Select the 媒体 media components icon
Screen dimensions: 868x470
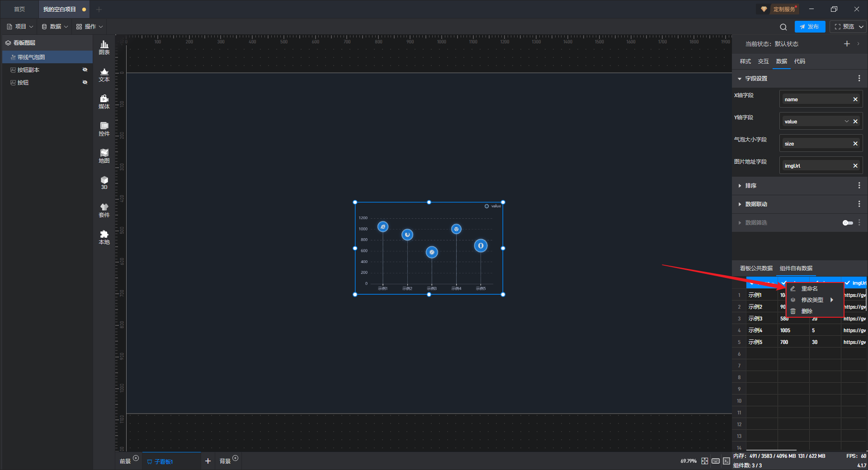click(104, 102)
